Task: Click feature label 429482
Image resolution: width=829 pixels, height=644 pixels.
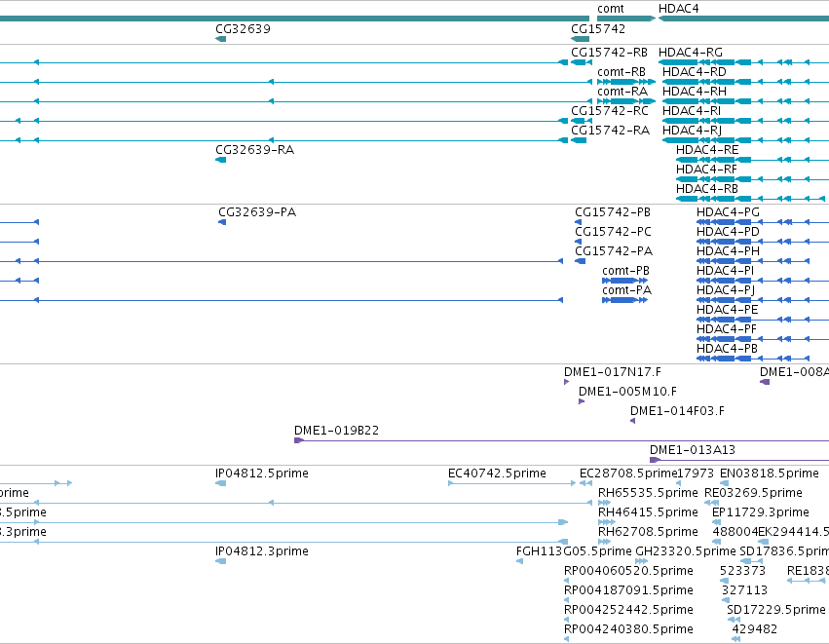Action: tap(754, 630)
